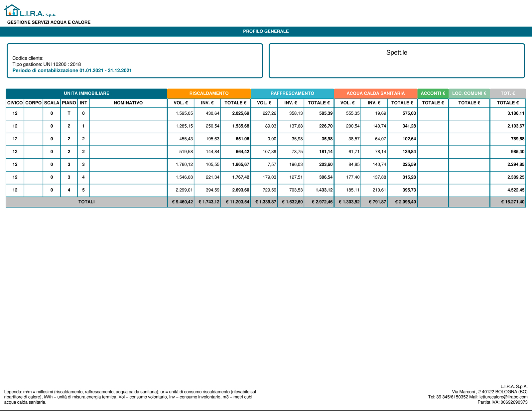Click the L.I.R.A. house logo icon
Image resolution: width=532 pixels, height=411 pixels.
point(12,11)
